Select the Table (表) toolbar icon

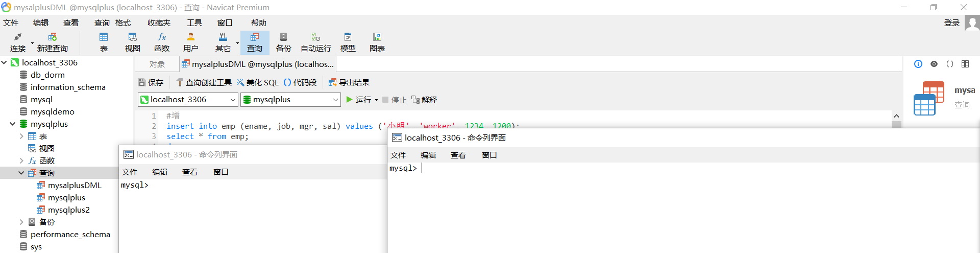(x=104, y=42)
